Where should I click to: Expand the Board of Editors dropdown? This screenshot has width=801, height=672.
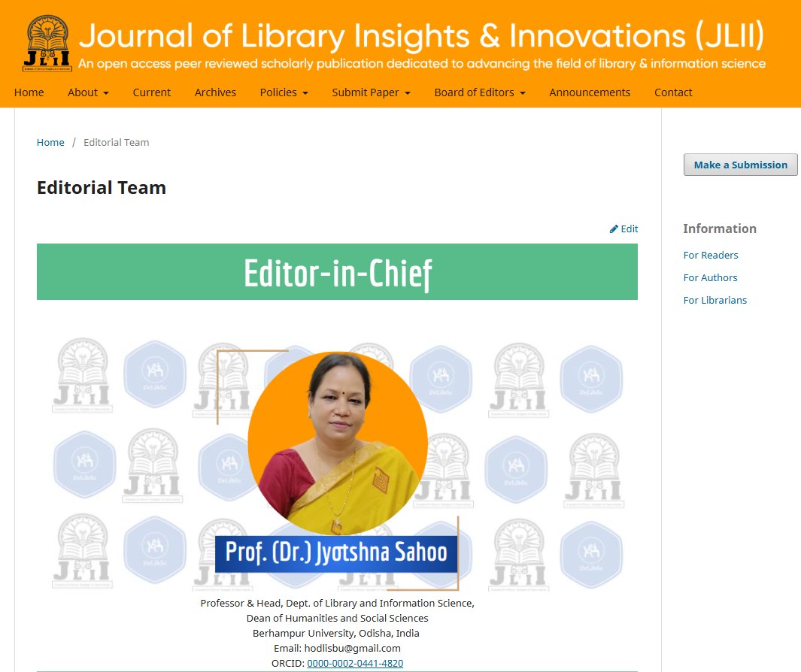coord(480,92)
